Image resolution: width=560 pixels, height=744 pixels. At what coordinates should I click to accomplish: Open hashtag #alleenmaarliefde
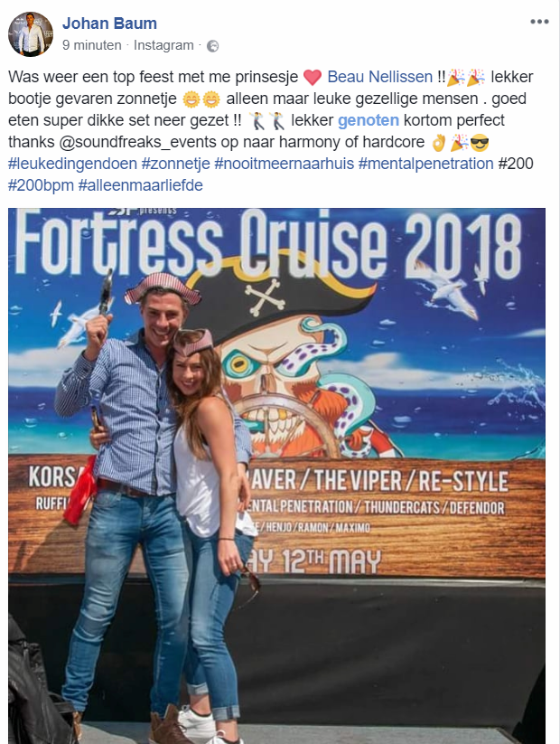point(140,185)
